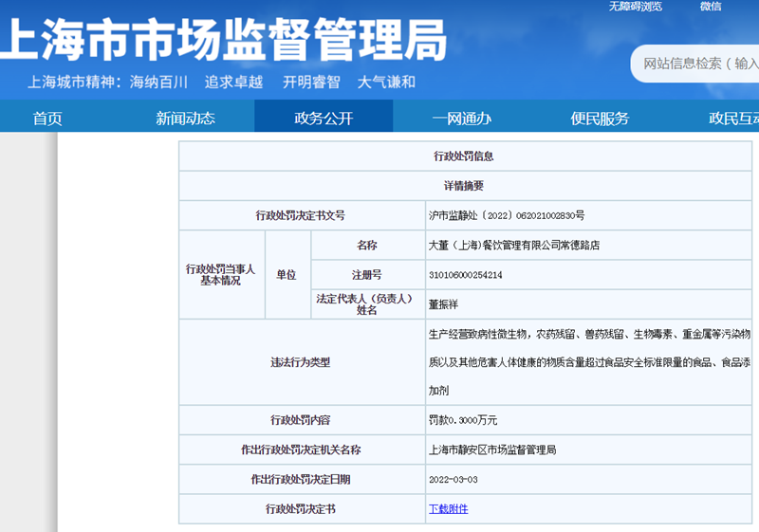This screenshot has height=532, width=759.
Task: Open the 政民互动 navigation tab
Action: [x=733, y=118]
